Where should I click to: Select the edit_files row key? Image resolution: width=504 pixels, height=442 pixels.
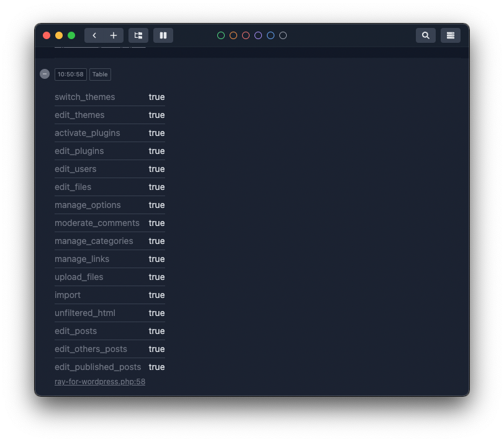click(73, 187)
